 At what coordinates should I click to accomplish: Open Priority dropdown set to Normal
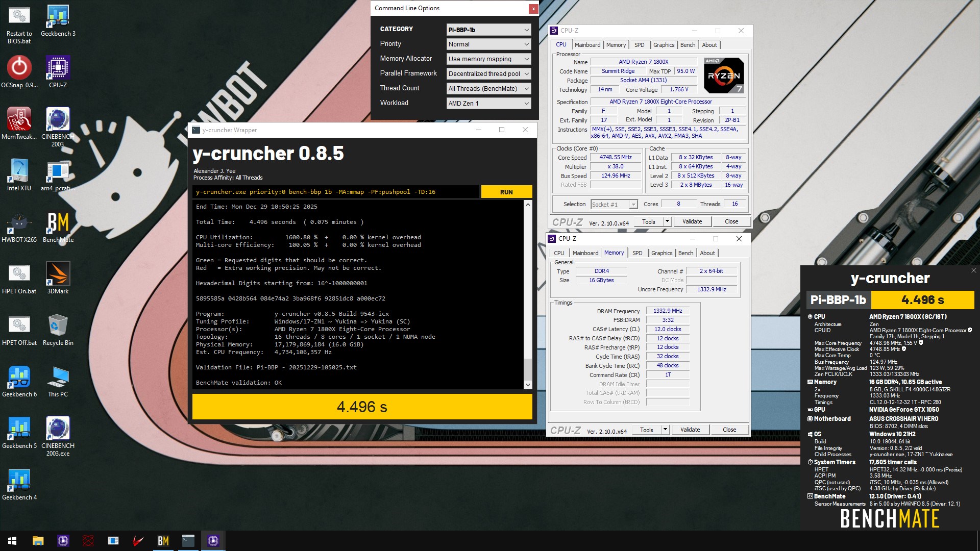pyautogui.click(x=488, y=44)
